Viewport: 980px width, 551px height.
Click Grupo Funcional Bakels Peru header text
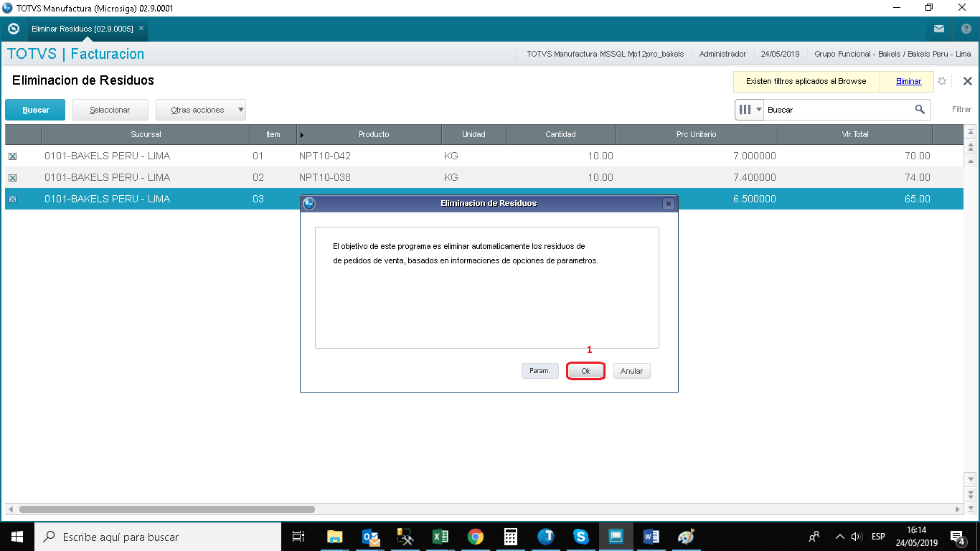tap(892, 54)
